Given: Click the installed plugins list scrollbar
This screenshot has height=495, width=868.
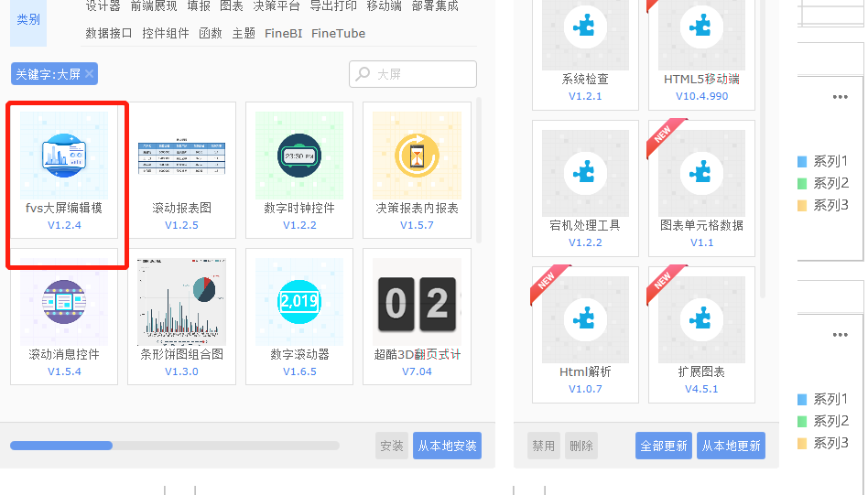Looking at the screenshot, I should tap(763, 149).
